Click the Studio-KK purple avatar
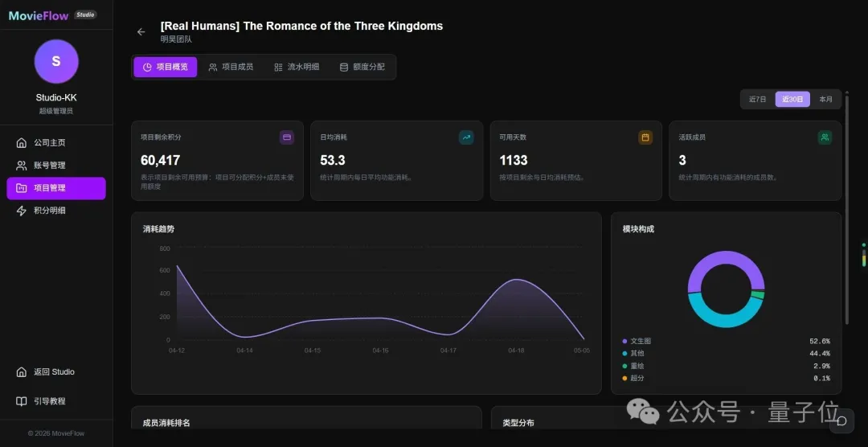Image resolution: width=868 pixels, height=447 pixels. 56,61
